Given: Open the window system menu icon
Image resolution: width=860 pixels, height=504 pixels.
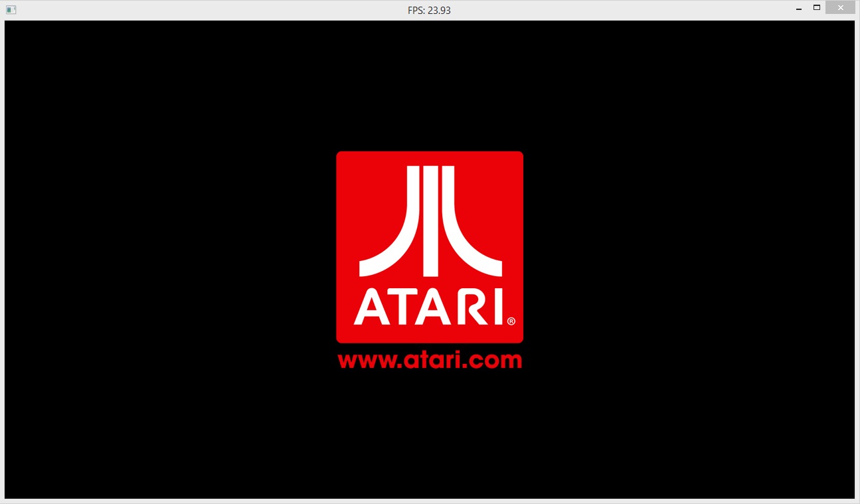Looking at the screenshot, I should click(x=11, y=10).
